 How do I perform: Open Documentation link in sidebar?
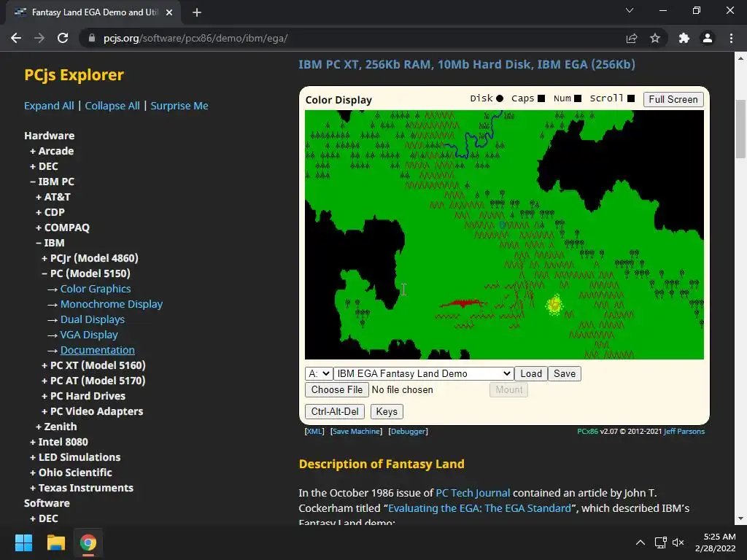pos(98,350)
